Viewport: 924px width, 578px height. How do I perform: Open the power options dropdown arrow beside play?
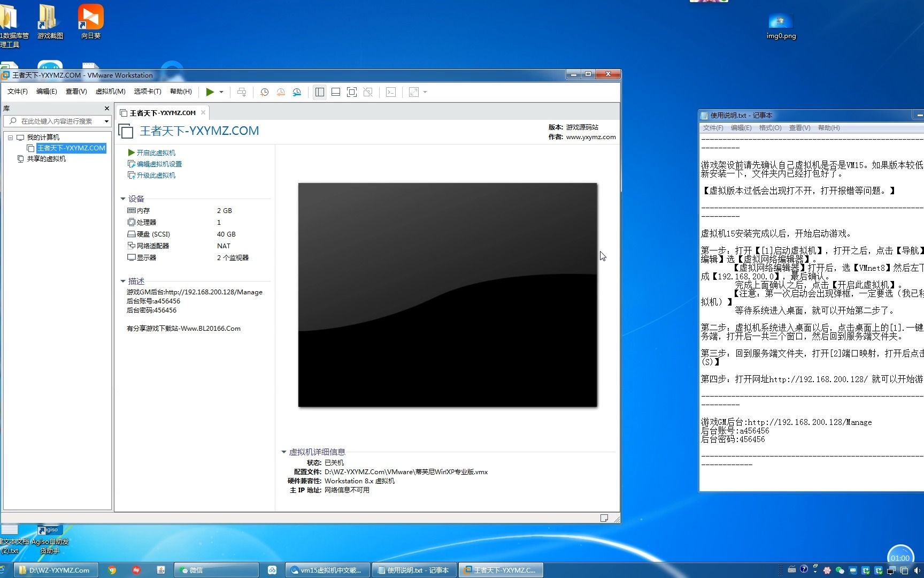click(x=221, y=92)
